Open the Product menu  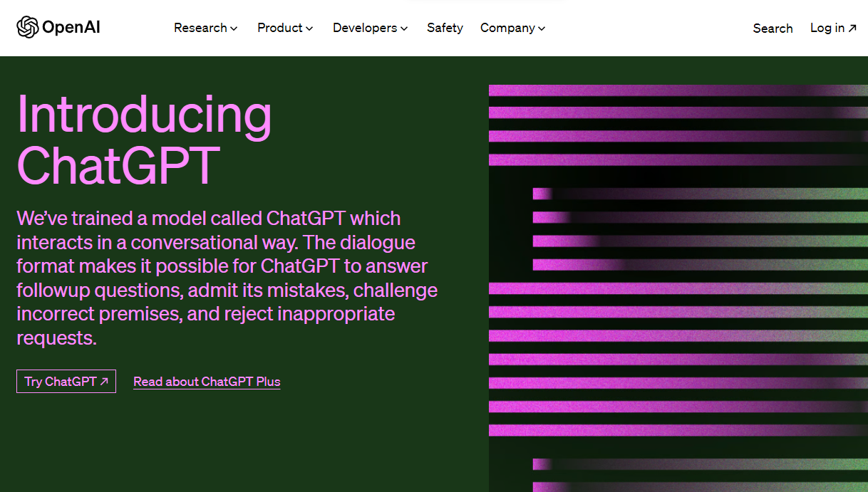coord(285,28)
